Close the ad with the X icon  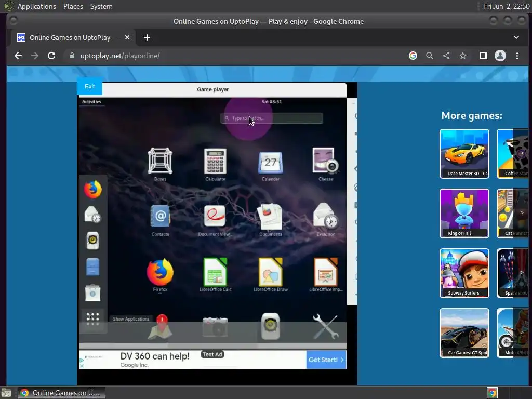tap(82, 366)
